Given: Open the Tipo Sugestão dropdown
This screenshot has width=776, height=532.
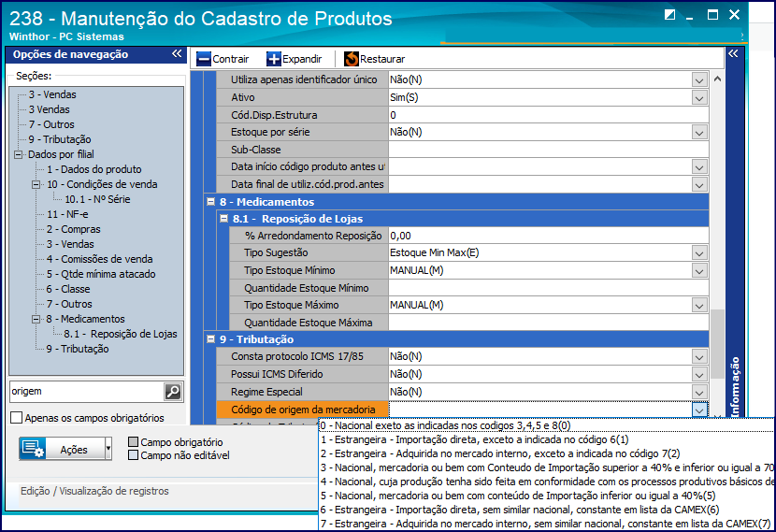Looking at the screenshot, I should click(x=698, y=253).
